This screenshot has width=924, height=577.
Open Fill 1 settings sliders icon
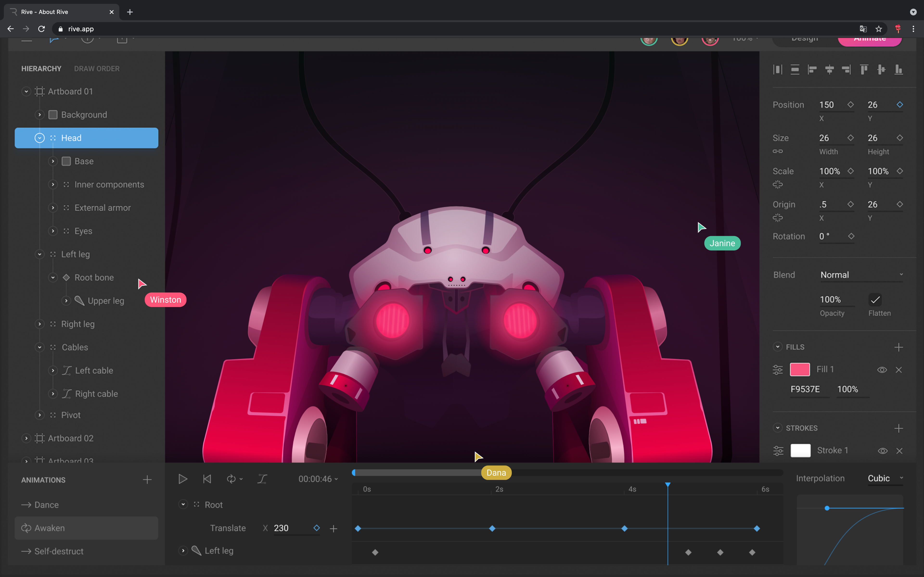coord(778,370)
